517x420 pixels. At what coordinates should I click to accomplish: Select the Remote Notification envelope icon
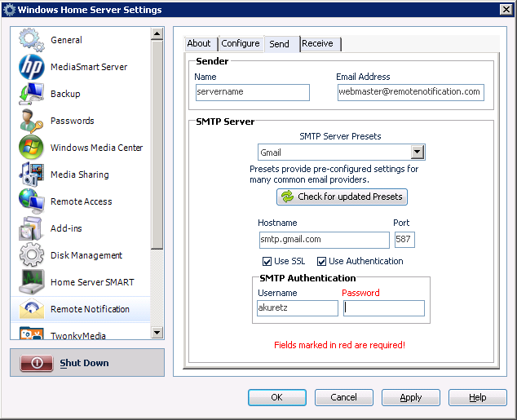(x=31, y=309)
